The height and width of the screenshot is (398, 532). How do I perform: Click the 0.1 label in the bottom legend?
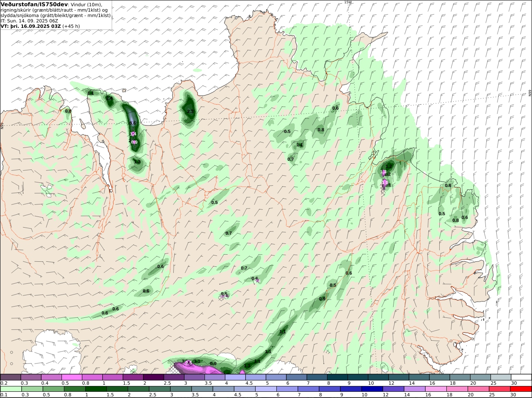click(x=4, y=395)
